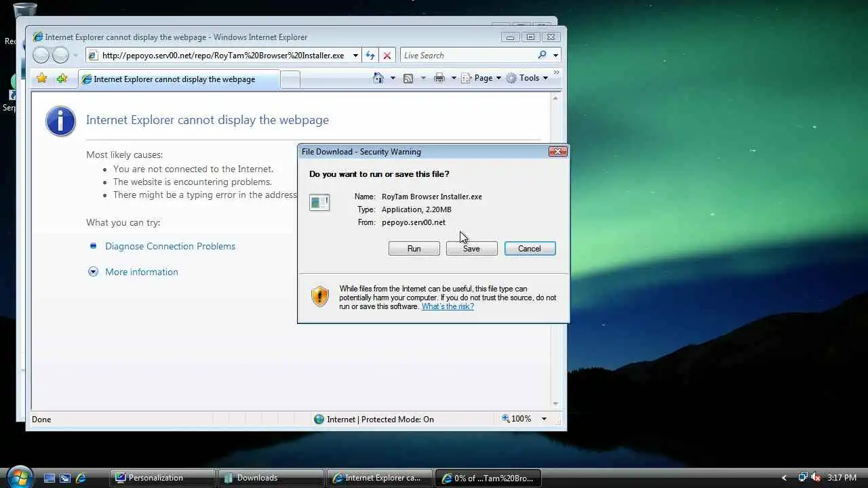The width and height of the screenshot is (868, 488).
Task: Open the recent pages dropdown arrow
Action: pos(75,56)
